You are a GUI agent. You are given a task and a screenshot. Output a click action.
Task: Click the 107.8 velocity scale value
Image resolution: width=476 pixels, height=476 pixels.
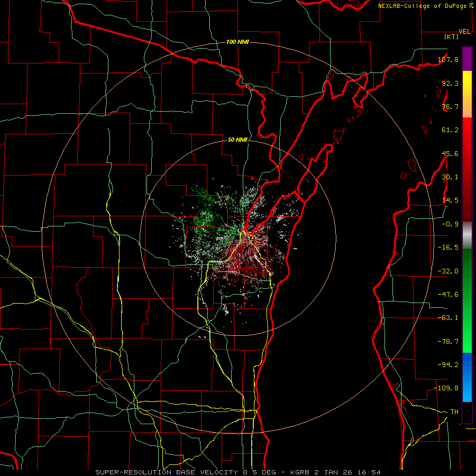[448, 59]
